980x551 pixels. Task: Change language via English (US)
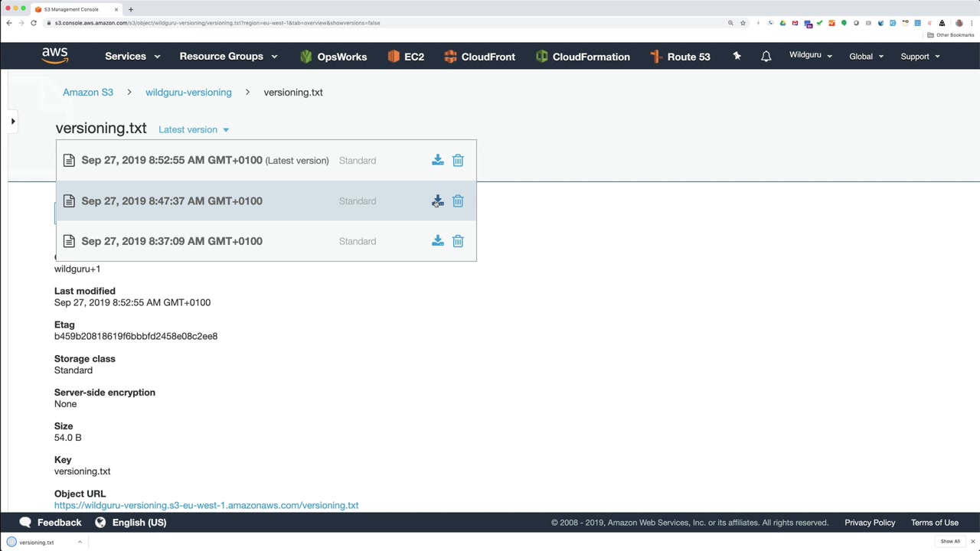tap(130, 522)
